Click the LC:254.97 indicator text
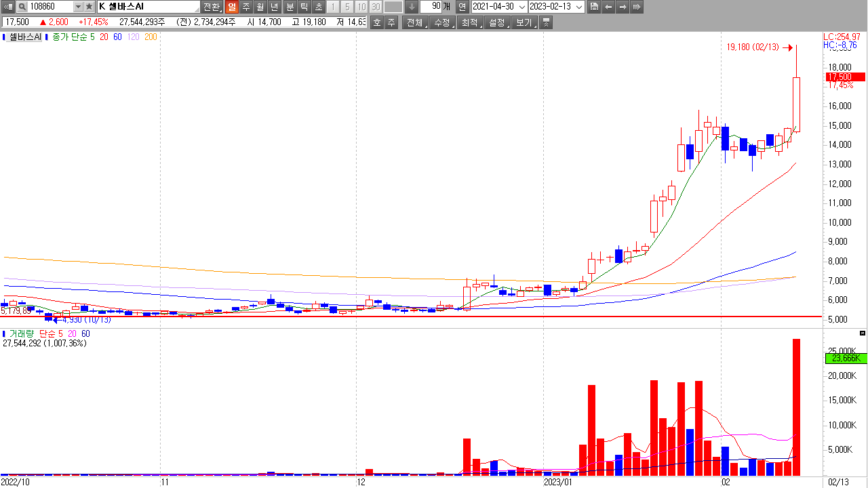868x488 pixels. point(842,37)
